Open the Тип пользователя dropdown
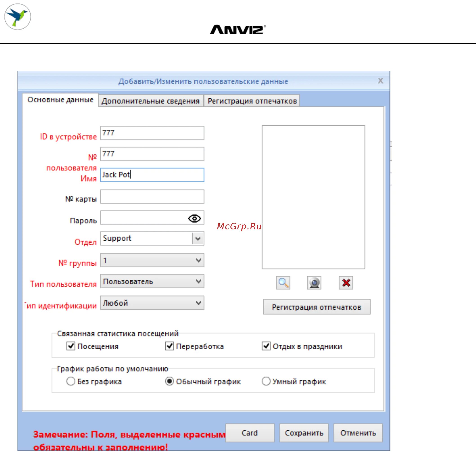 [x=198, y=281]
